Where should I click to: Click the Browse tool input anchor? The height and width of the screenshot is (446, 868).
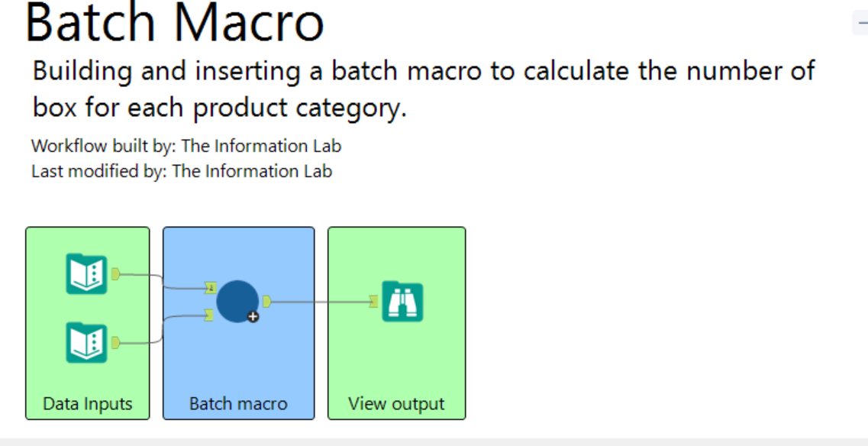[x=374, y=302]
